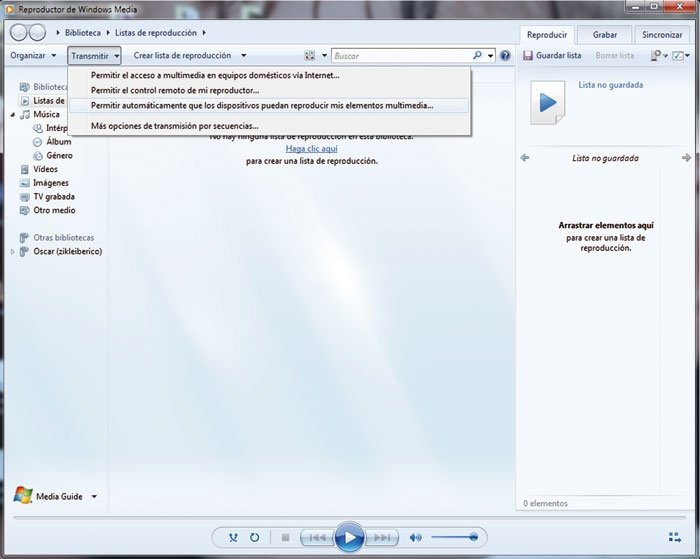
Task: Open Crear lista de reproducción dropdown arrow
Action: click(x=243, y=55)
